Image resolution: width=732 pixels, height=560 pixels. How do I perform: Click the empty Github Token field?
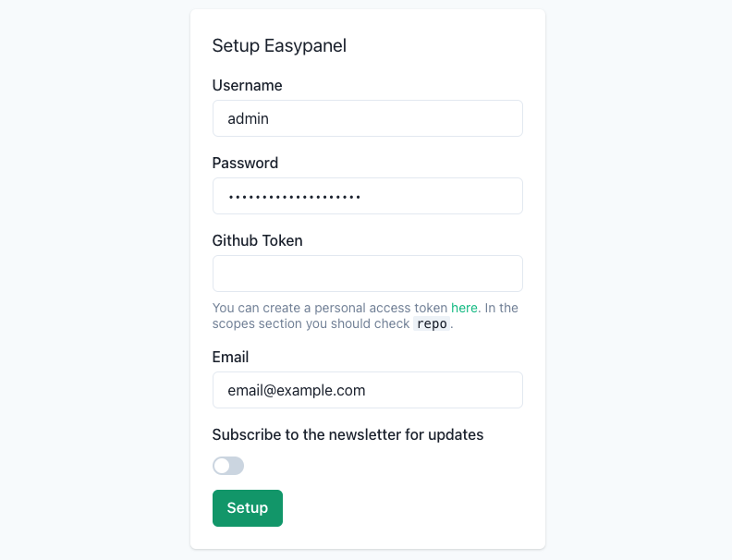pos(367,274)
